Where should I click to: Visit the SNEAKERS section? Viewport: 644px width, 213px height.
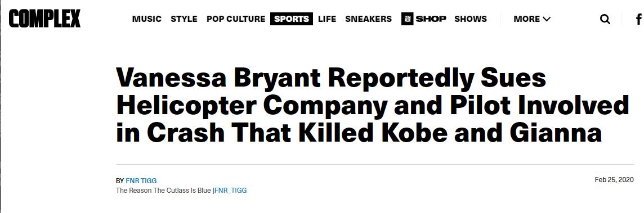tap(368, 19)
